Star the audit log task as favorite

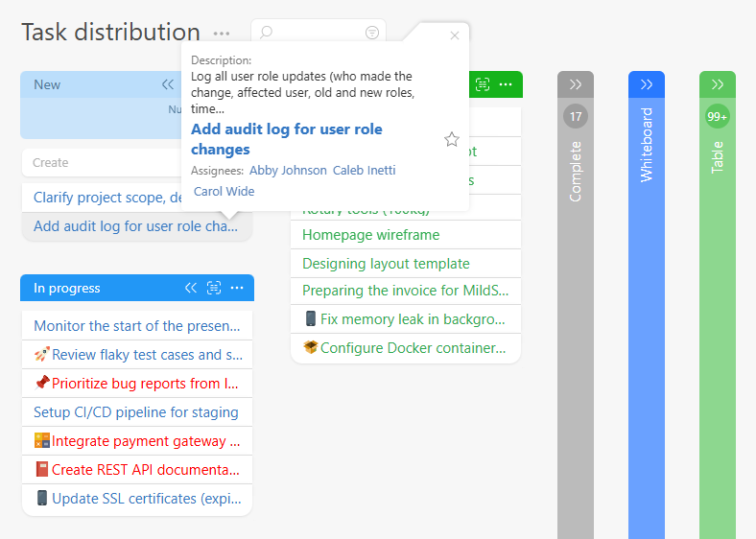pyautogui.click(x=452, y=140)
